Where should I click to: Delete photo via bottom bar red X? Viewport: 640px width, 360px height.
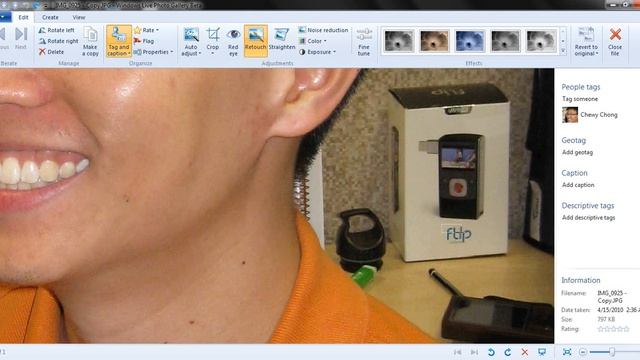coord(524,352)
